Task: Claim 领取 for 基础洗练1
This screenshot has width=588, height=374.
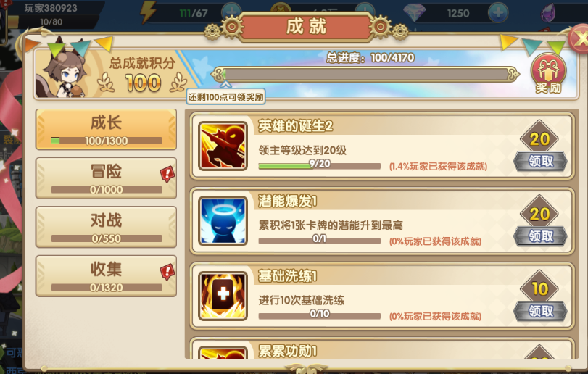Action: tap(540, 312)
